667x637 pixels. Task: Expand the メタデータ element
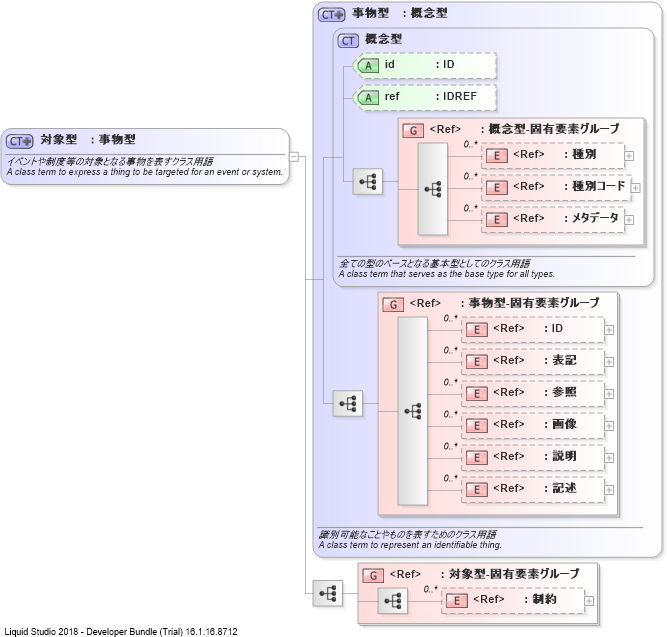[629, 220]
